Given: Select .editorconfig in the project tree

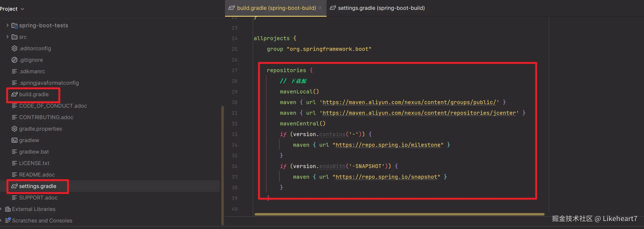Looking at the screenshot, I should click(x=35, y=48).
